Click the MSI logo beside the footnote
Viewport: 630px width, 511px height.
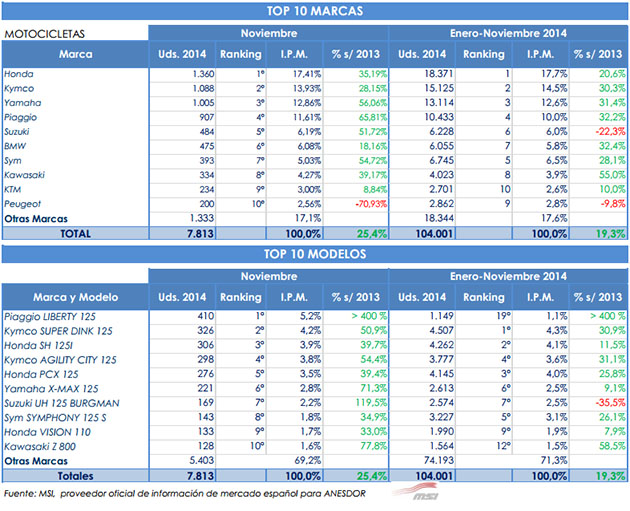tap(415, 492)
